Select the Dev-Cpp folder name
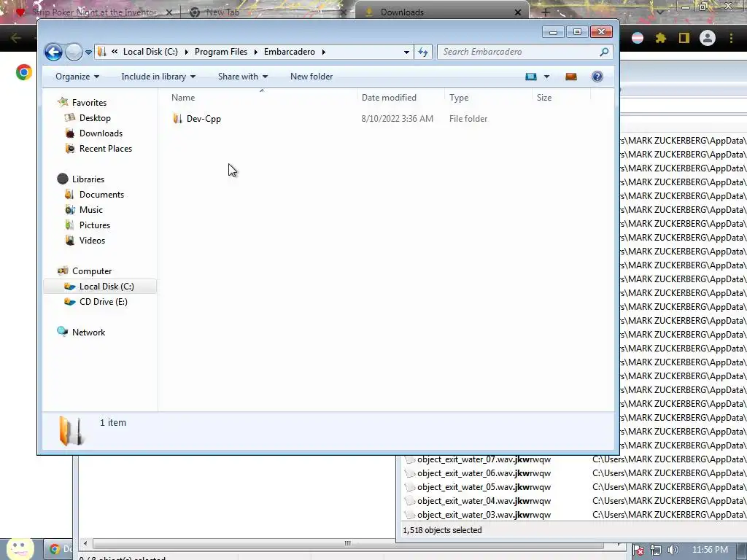Image resolution: width=747 pixels, height=560 pixels. [x=204, y=119]
